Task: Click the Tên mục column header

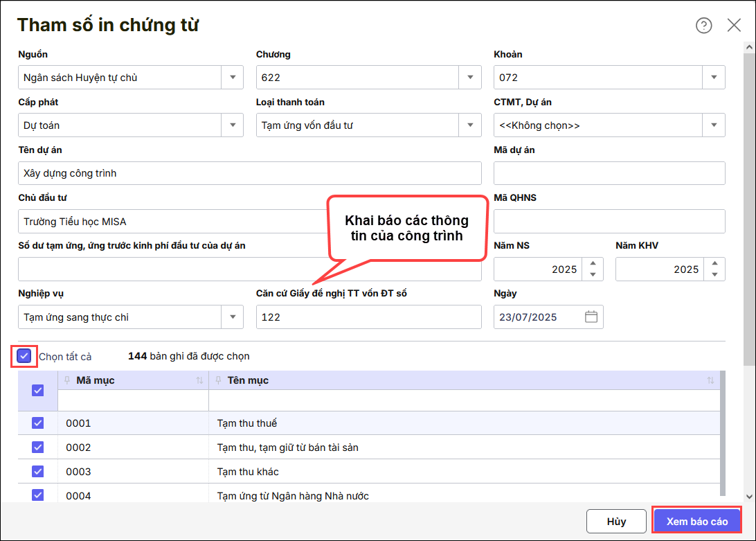Action: coord(465,380)
